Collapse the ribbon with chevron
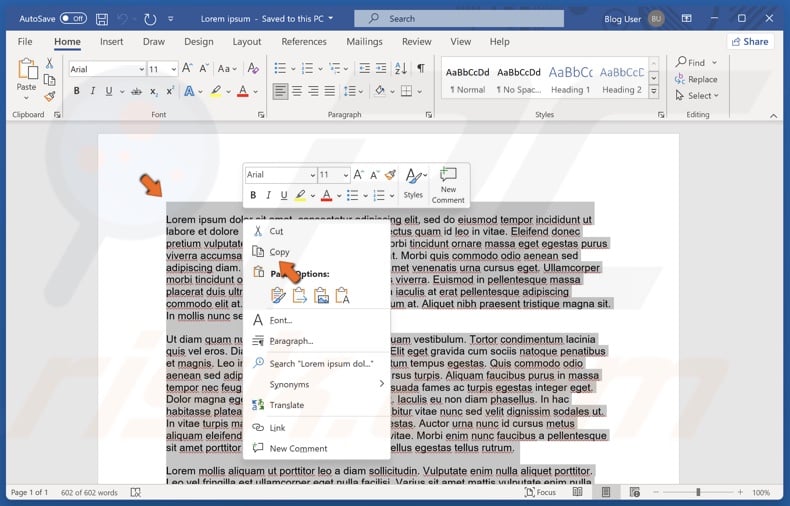Image resolution: width=790 pixels, height=506 pixels. [773, 116]
